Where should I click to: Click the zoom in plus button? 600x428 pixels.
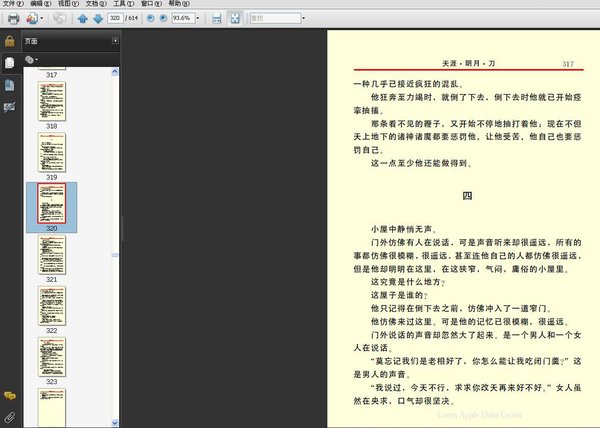(x=163, y=18)
